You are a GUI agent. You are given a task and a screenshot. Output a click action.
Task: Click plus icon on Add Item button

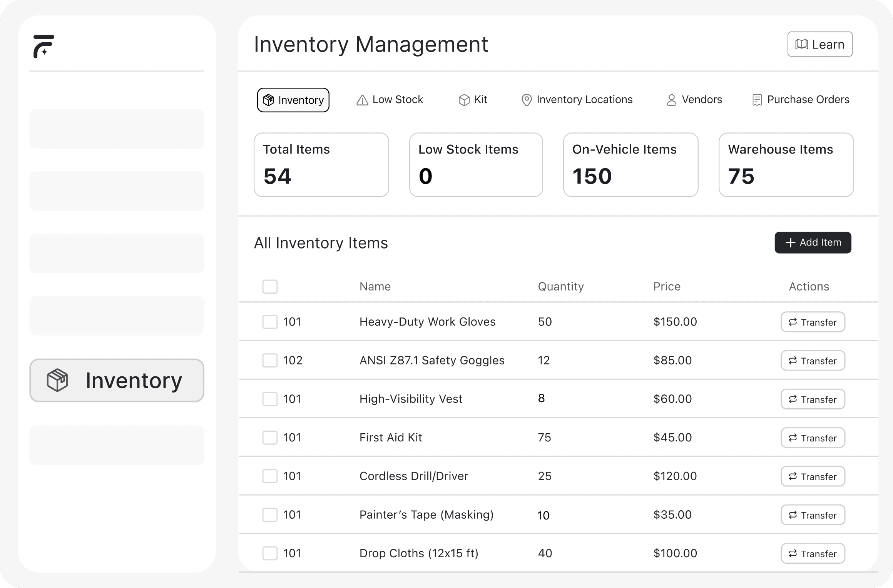pos(790,242)
